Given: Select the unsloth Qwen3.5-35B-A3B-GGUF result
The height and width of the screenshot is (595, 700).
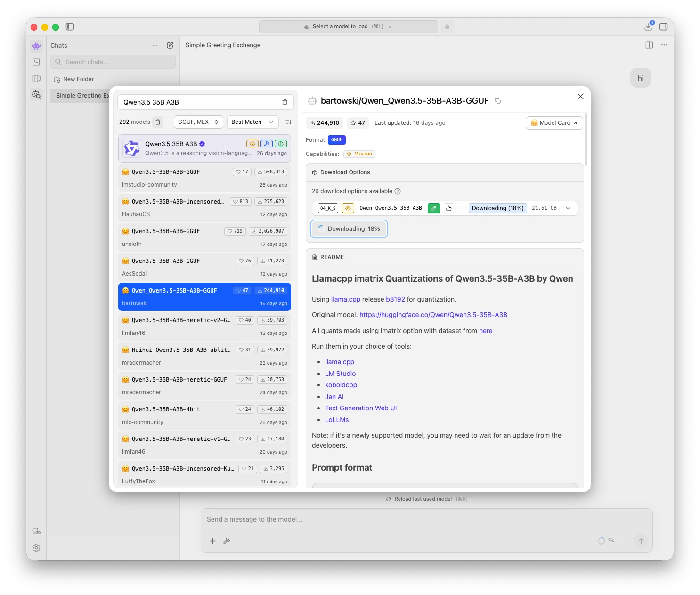Looking at the screenshot, I should [x=204, y=237].
